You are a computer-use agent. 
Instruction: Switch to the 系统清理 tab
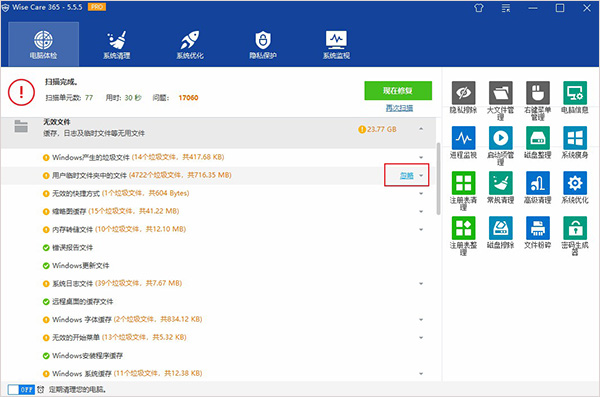tap(117, 44)
